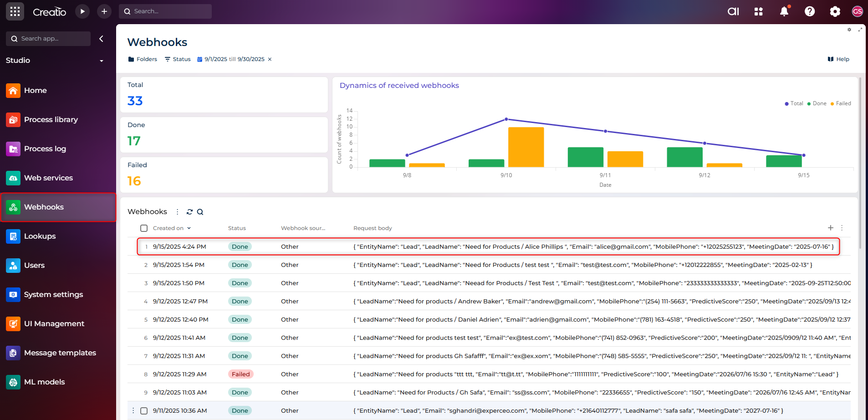Open the notifications bell
Viewport: 868px width, 420px height.
click(784, 11)
